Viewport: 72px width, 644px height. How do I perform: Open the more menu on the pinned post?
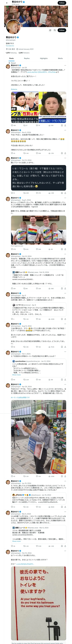pos(65,65)
